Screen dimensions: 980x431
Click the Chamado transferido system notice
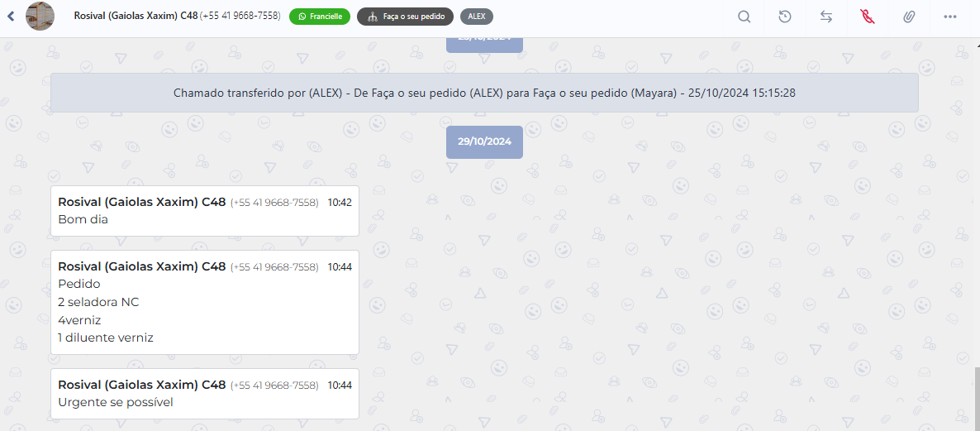484,93
